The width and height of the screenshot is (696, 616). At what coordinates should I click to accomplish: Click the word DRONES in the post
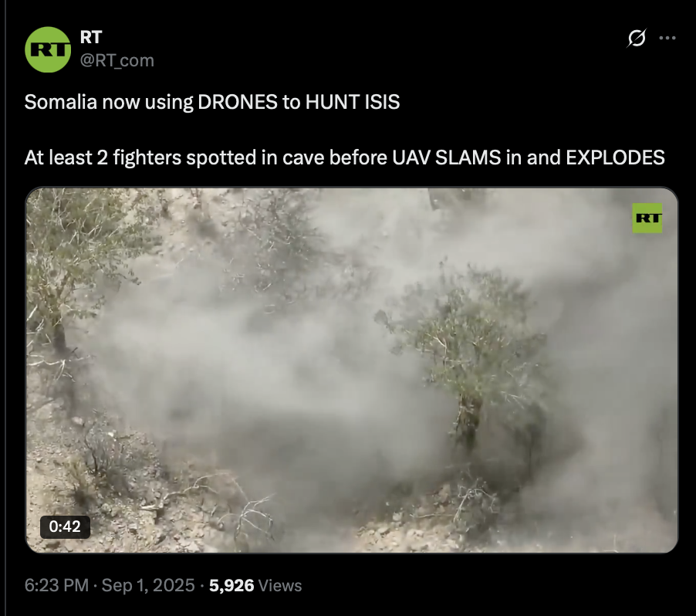pos(238,102)
